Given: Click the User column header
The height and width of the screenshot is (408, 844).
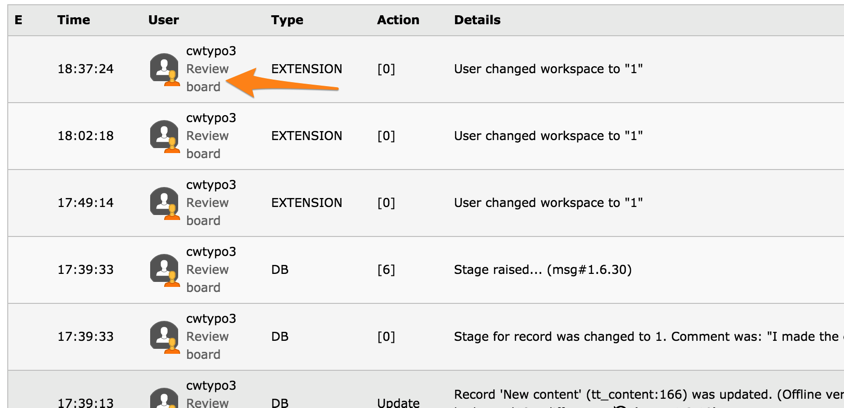Looking at the screenshot, I should point(163,20).
